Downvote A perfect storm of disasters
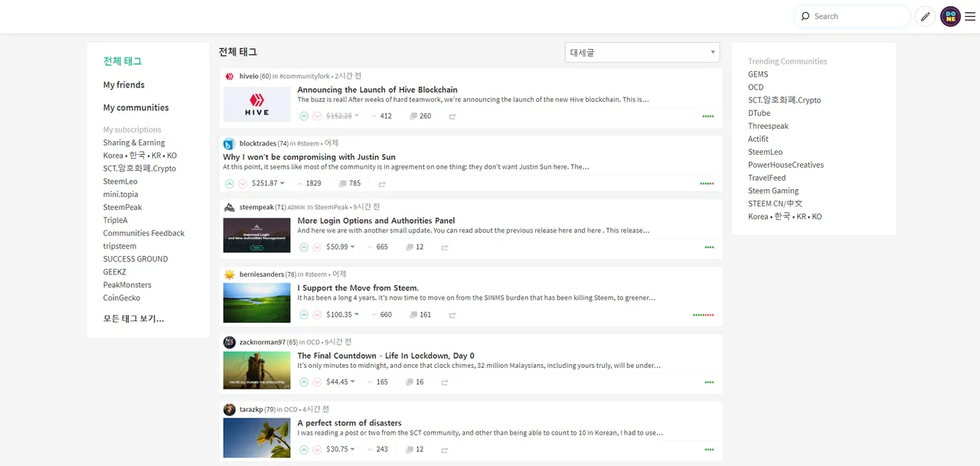980x466 pixels. (x=317, y=449)
